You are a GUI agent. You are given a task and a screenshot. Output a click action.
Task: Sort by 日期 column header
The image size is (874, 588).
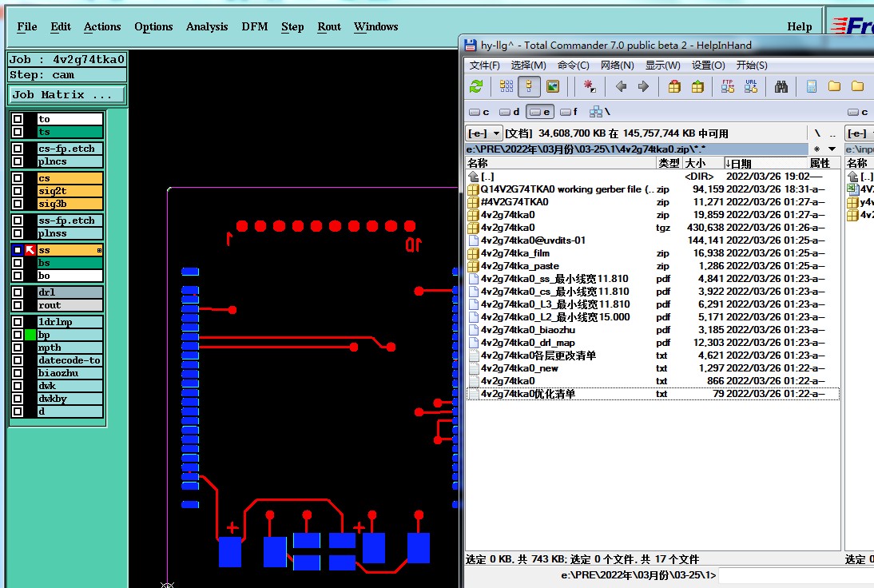(x=739, y=163)
